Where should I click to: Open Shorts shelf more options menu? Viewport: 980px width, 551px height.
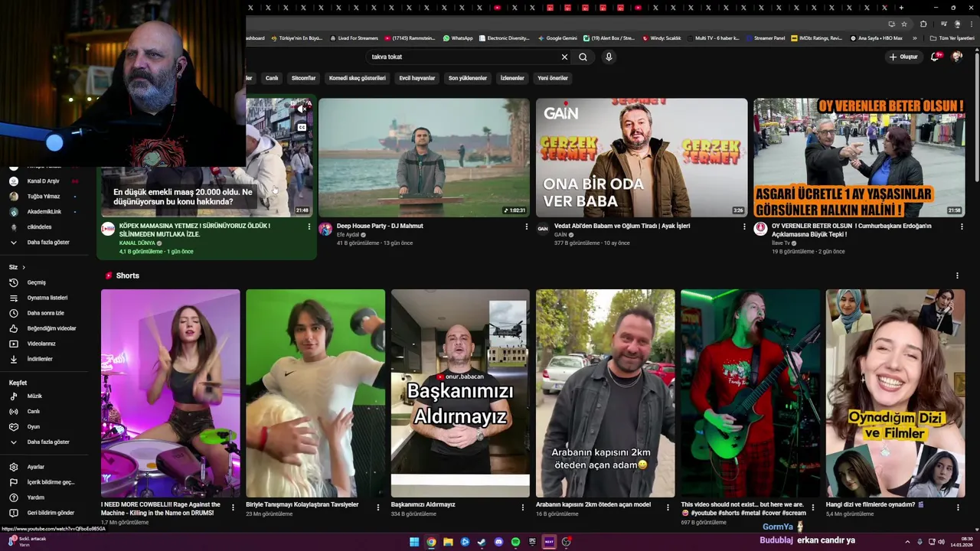tap(957, 275)
